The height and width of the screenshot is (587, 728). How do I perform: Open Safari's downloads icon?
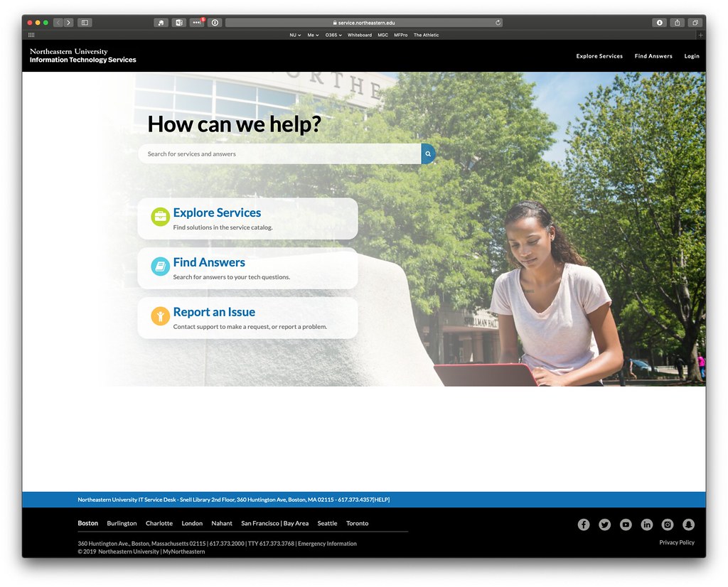click(x=660, y=22)
